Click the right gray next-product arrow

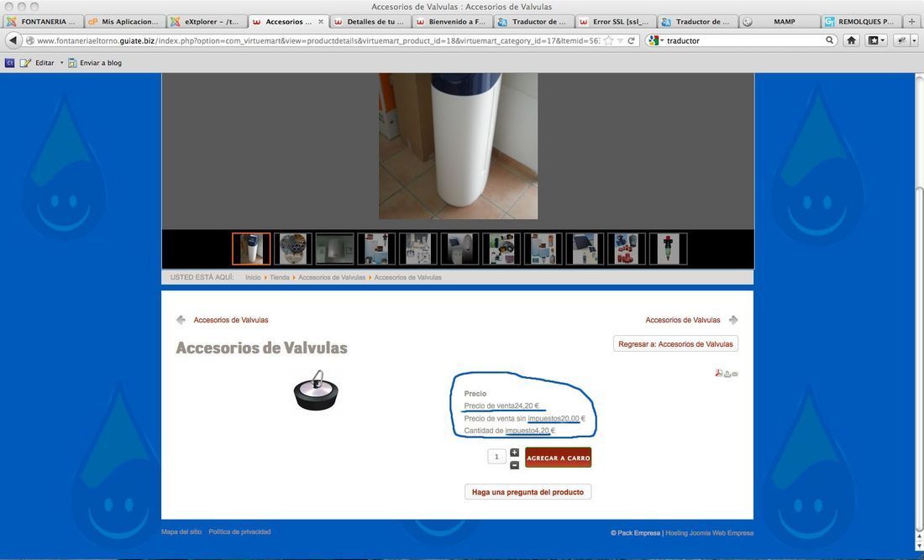733,320
